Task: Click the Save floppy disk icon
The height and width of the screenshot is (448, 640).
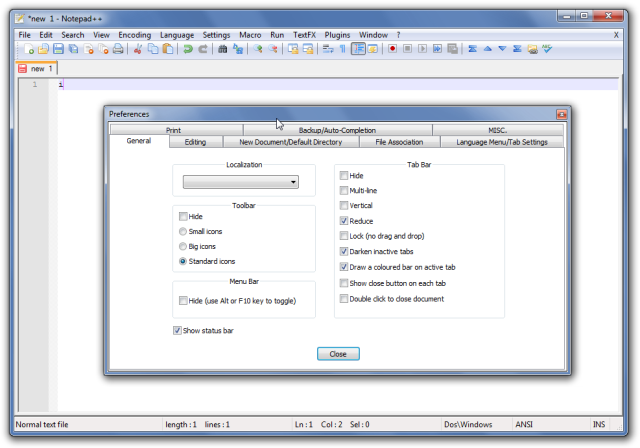Action: point(58,49)
